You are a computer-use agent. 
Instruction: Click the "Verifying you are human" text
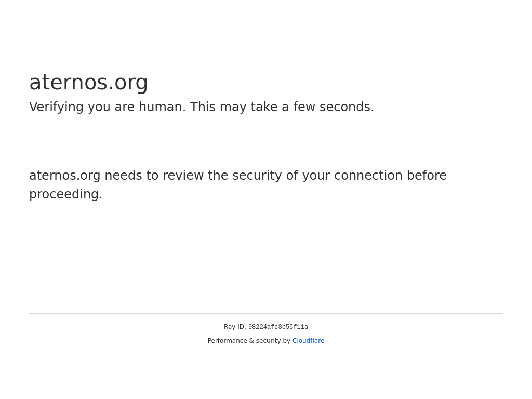pos(107,107)
